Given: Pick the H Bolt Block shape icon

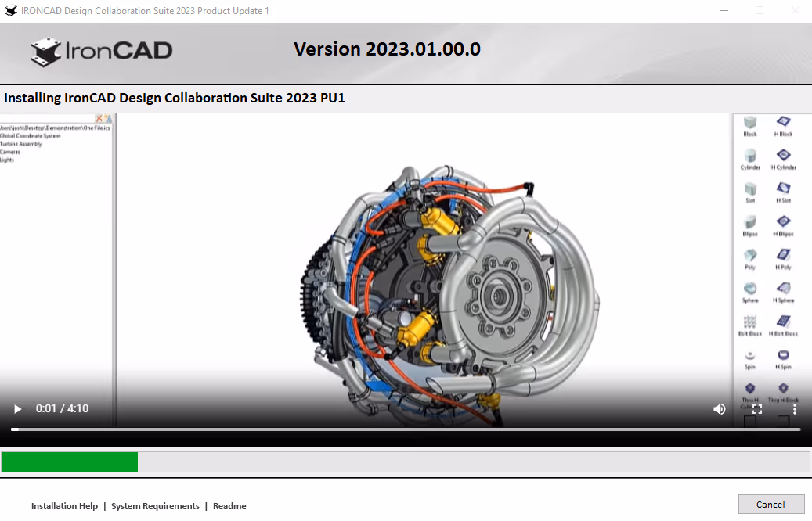Looking at the screenshot, I should pos(783,322).
